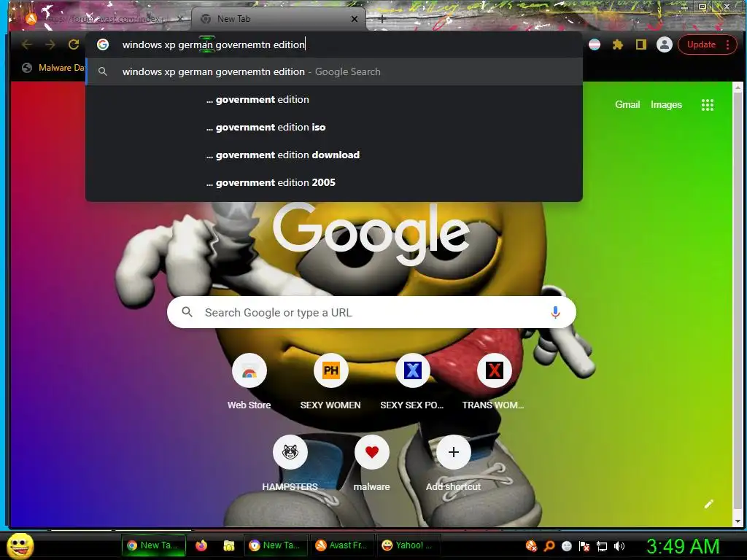Image resolution: width=747 pixels, height=560 pixels.
Task: Start voice search with the microphone icon
Action: [555, 312]
